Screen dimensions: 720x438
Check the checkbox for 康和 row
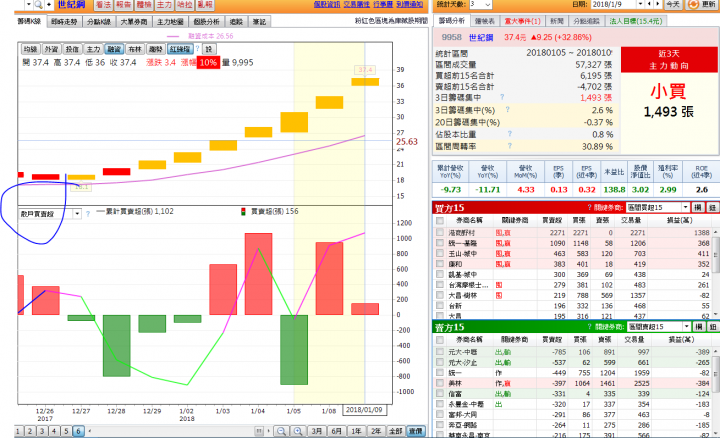point(440,264)
